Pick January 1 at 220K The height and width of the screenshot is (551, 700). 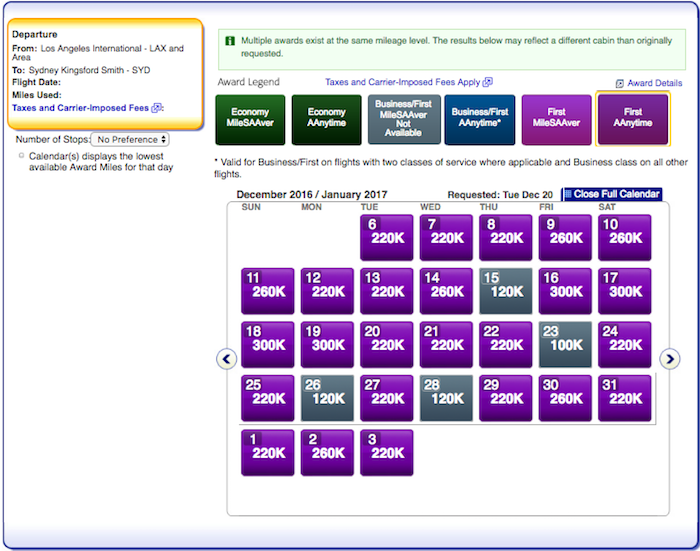click(x=268, y=453)
